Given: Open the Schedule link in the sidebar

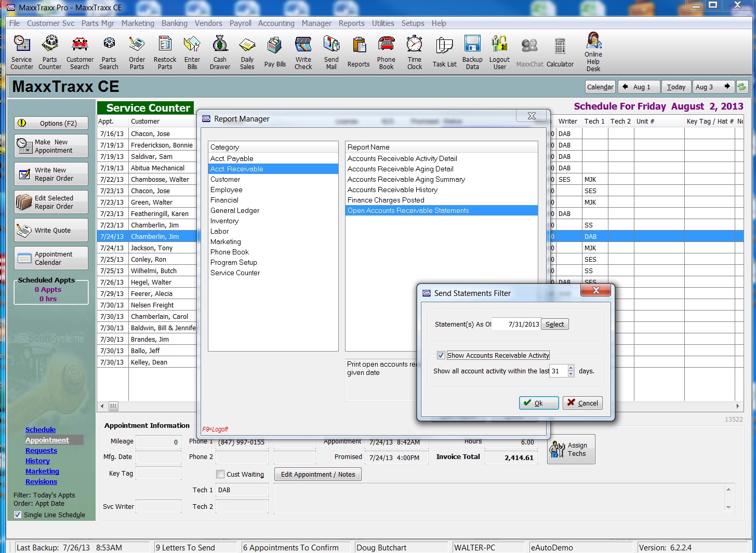Looking at the screenshot, I should pos(41,429).
